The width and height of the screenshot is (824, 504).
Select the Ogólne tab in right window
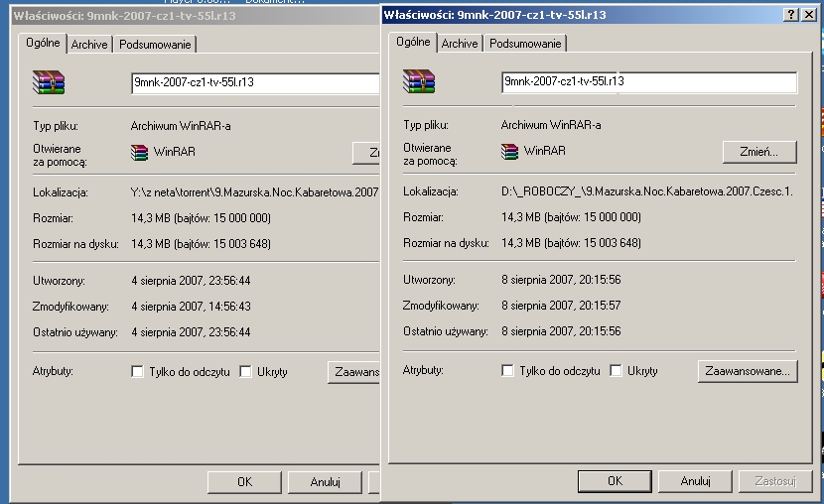click(x=413, y=42)
